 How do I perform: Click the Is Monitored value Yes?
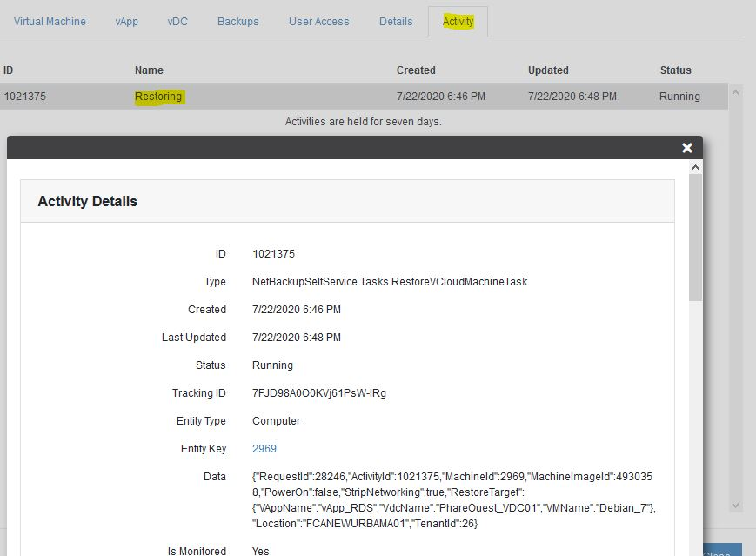261,551
